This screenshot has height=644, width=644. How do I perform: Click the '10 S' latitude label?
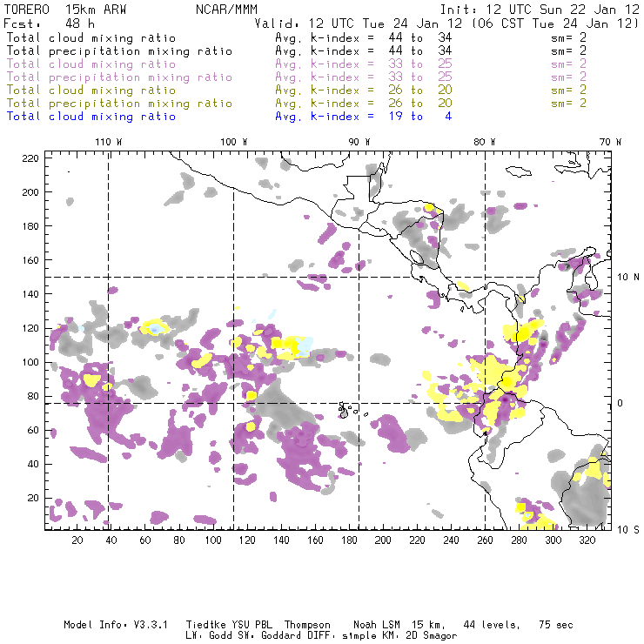[628, 530]
